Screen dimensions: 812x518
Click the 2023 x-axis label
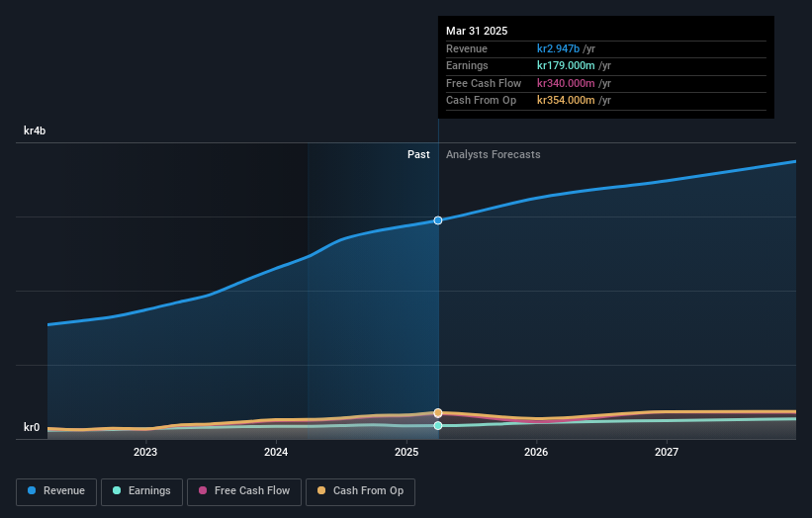145,452
